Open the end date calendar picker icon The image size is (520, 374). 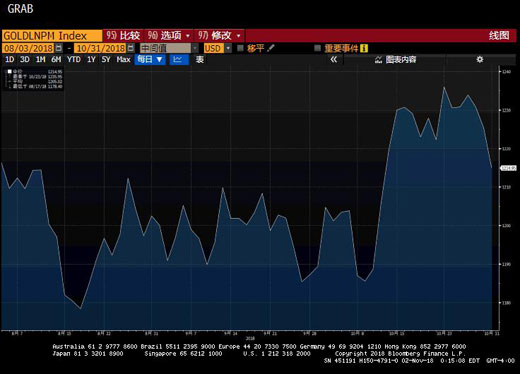(x=131, y=48)
